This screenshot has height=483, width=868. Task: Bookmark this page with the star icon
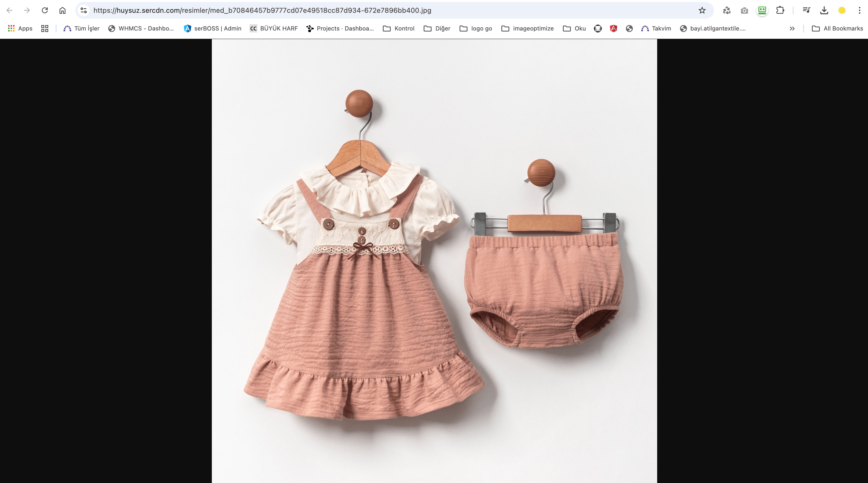tap(702, 10)
